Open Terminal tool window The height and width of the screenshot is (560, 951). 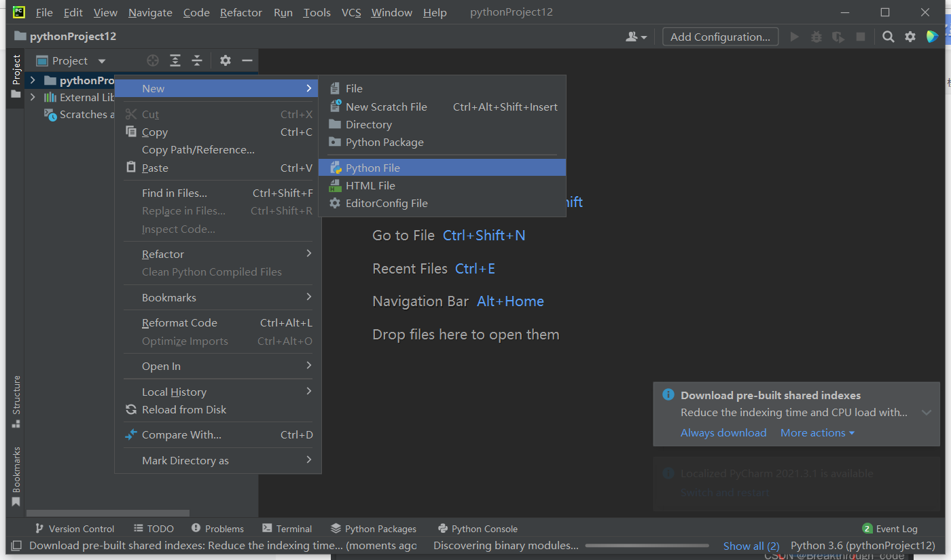(287, 529)
